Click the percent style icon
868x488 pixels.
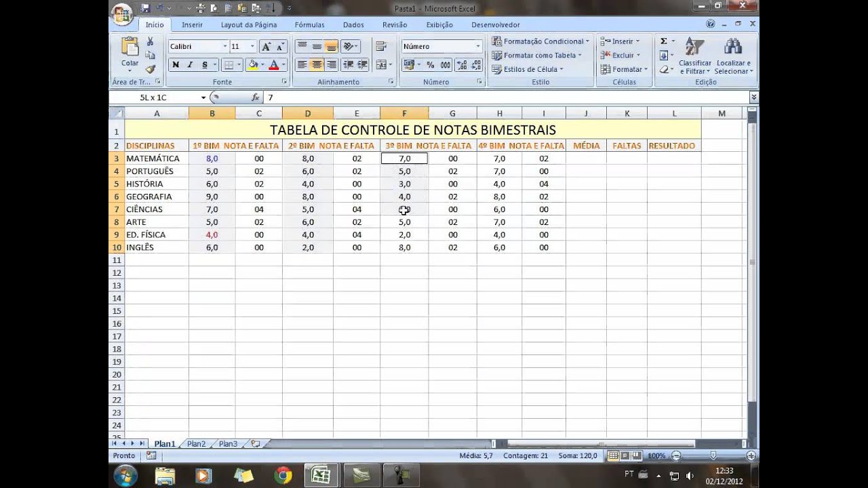click(430, 65)
